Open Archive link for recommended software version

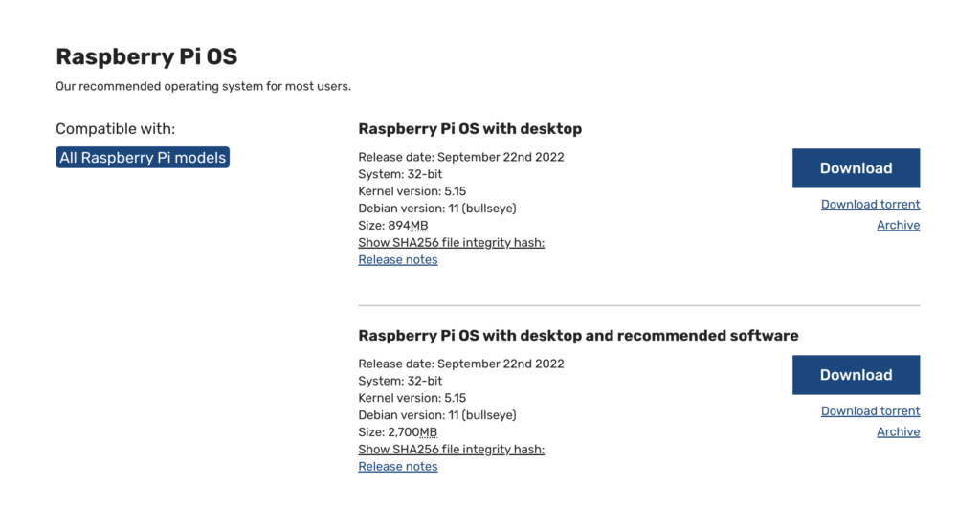[x=898, y=432]
